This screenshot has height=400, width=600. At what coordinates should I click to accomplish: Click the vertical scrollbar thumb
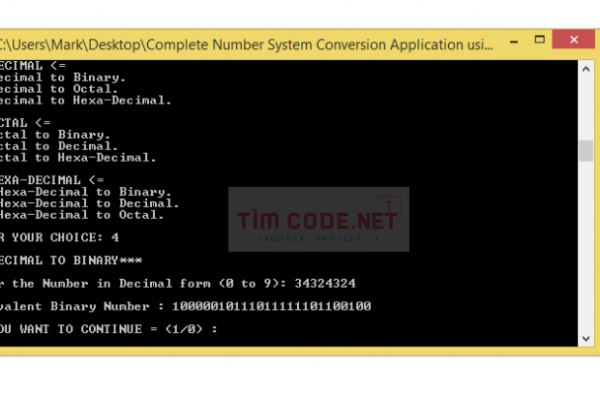(x=586, y=151)
